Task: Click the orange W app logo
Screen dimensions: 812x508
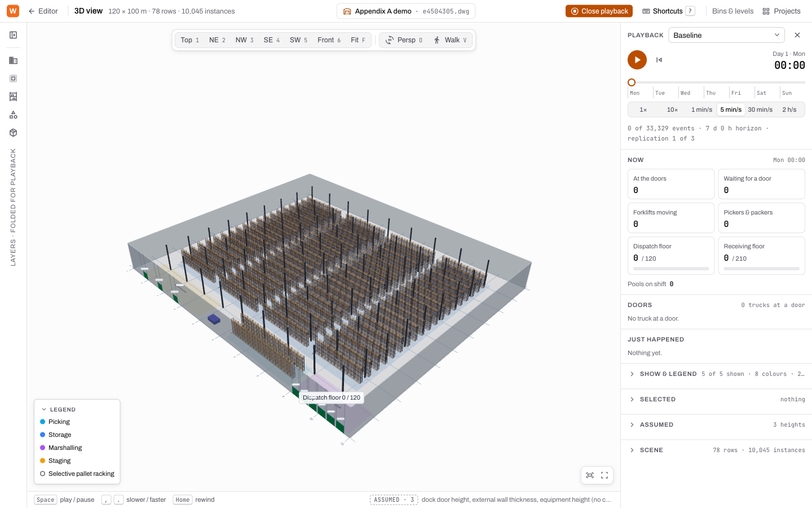Action: [x=12, y=11]
